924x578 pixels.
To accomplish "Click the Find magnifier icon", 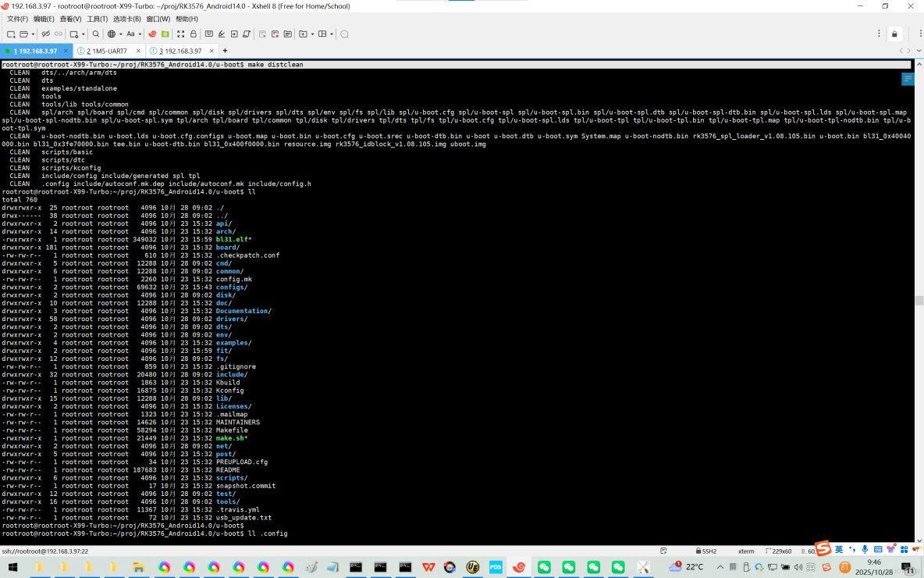I will (96, 34).
